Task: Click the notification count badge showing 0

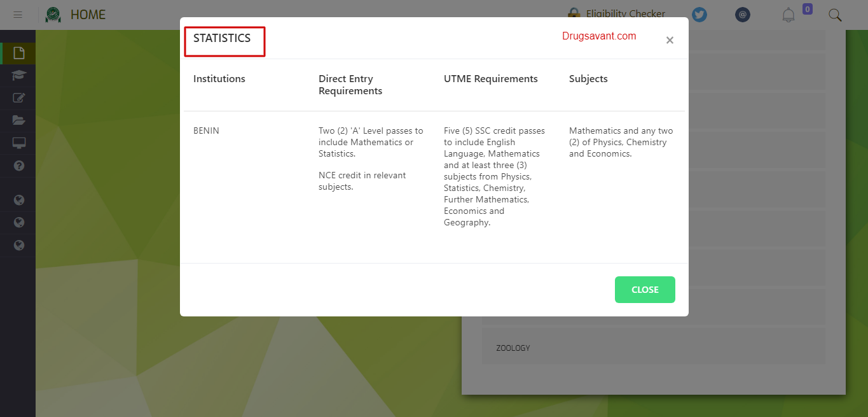Action: 807,9
